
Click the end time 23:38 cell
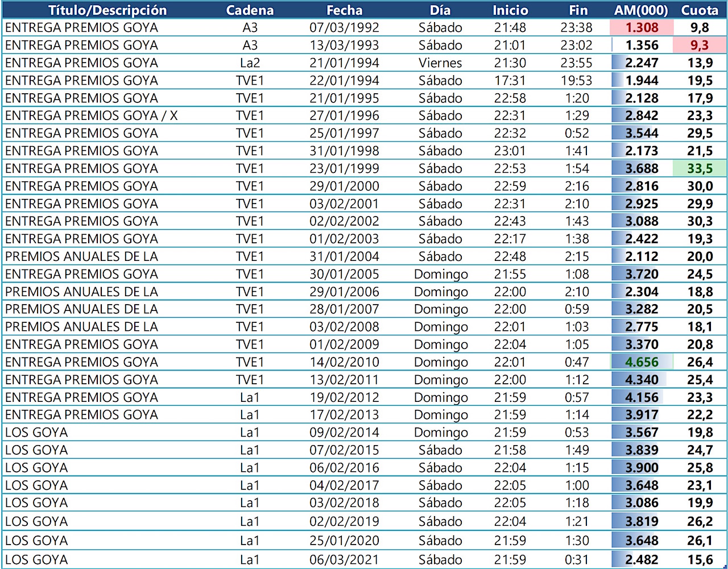click(576, 27)
